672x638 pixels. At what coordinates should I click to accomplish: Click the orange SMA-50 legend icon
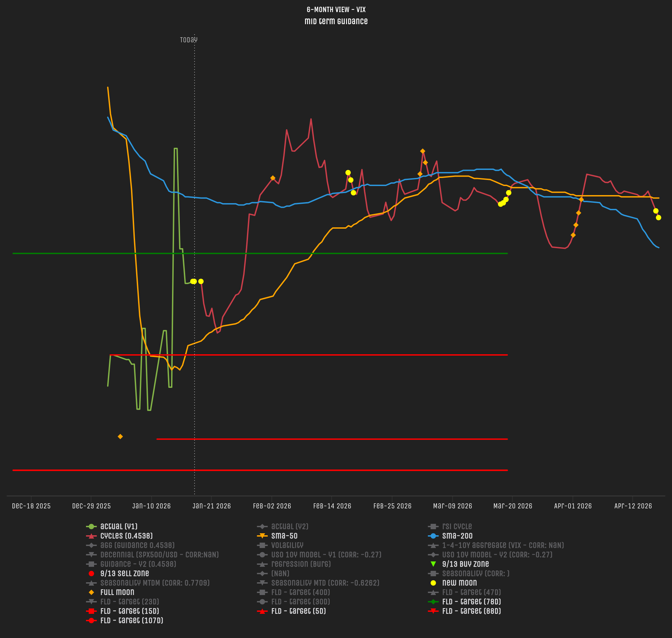(262, 536)
